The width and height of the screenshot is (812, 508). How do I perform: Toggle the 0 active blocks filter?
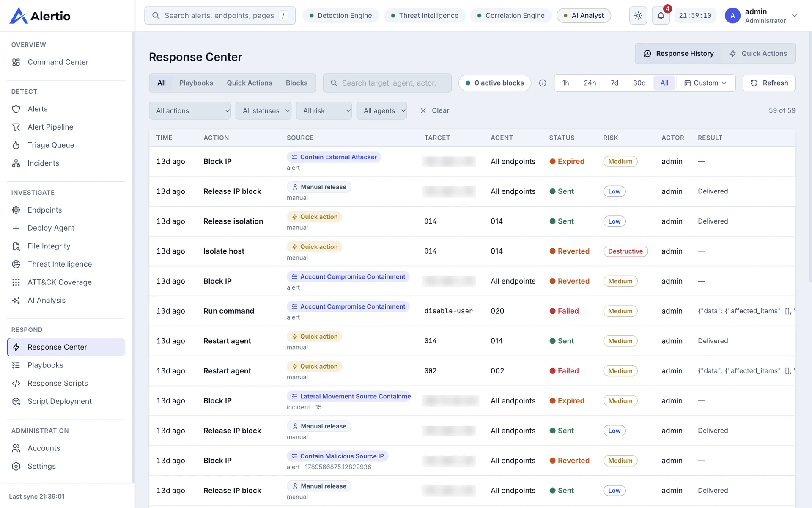495,83
